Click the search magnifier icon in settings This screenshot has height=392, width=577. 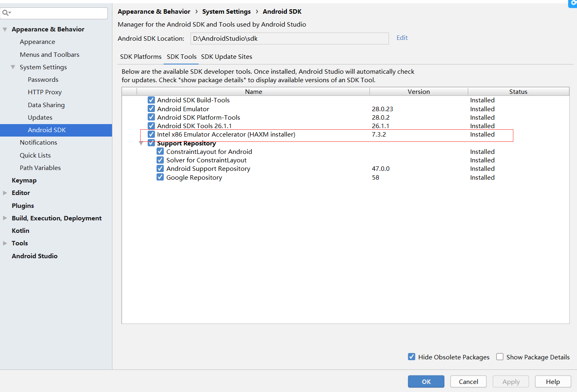click(x=6, y=13)
